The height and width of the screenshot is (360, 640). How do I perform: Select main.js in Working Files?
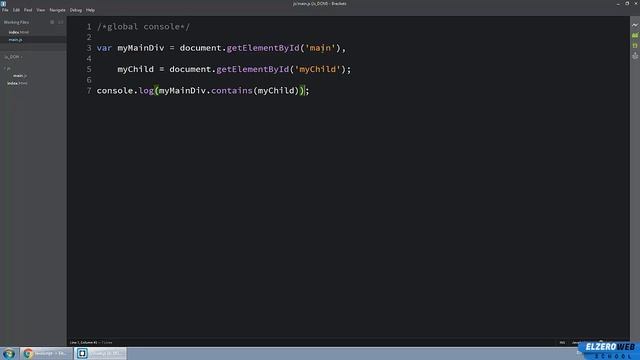point(16,40)
